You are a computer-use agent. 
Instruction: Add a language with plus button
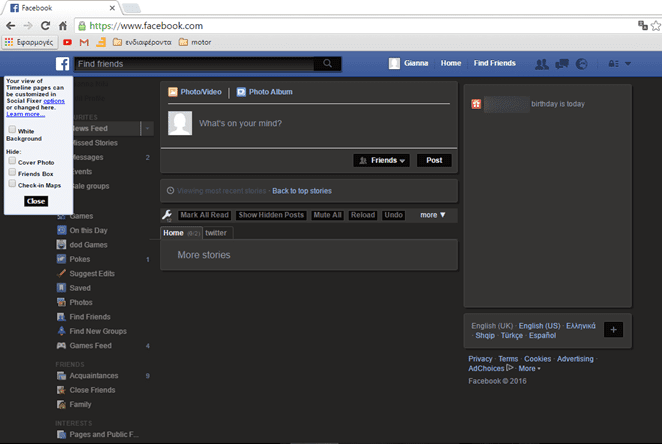[613, 330]
